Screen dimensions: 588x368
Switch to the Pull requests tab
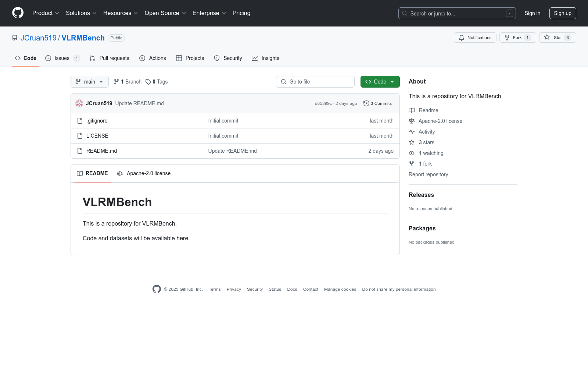[x=109, y=58]
